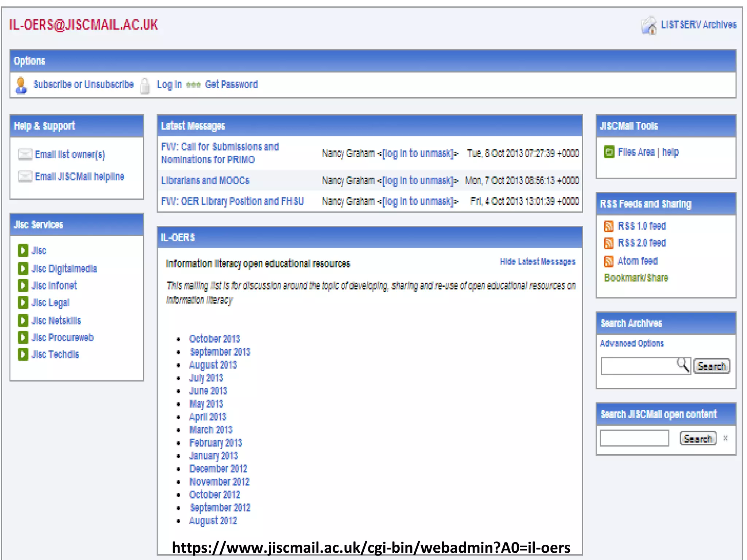Open the October 2012 archive
The image size is (747, 560).
click(214, 495)
